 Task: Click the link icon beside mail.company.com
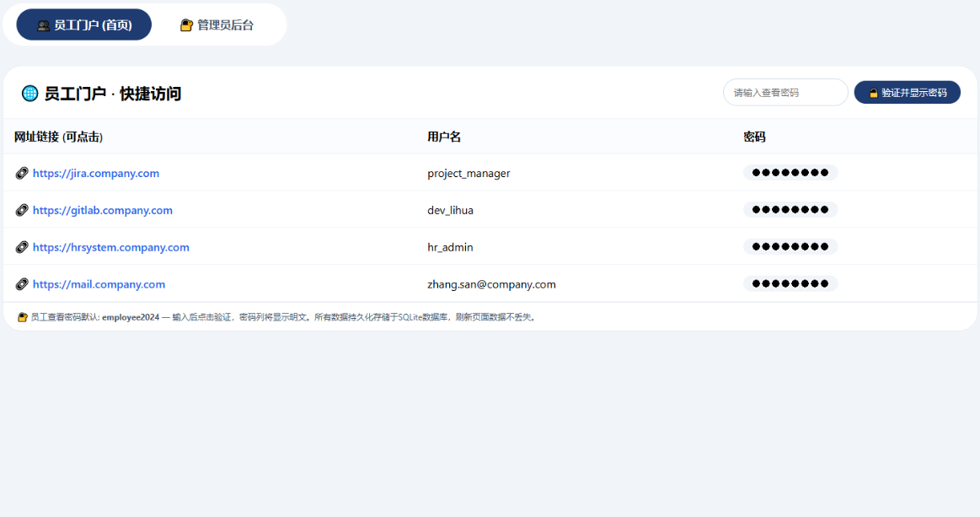click(x=22, y=285)
